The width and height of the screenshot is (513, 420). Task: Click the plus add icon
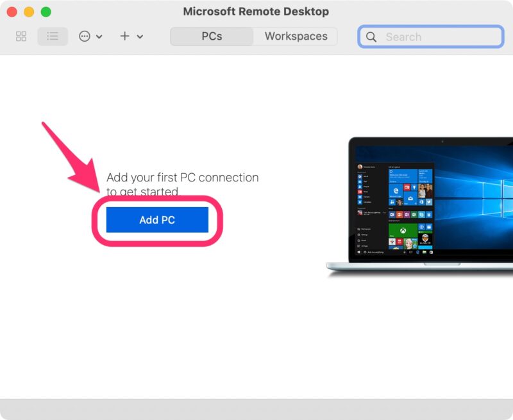pos(124,36)
